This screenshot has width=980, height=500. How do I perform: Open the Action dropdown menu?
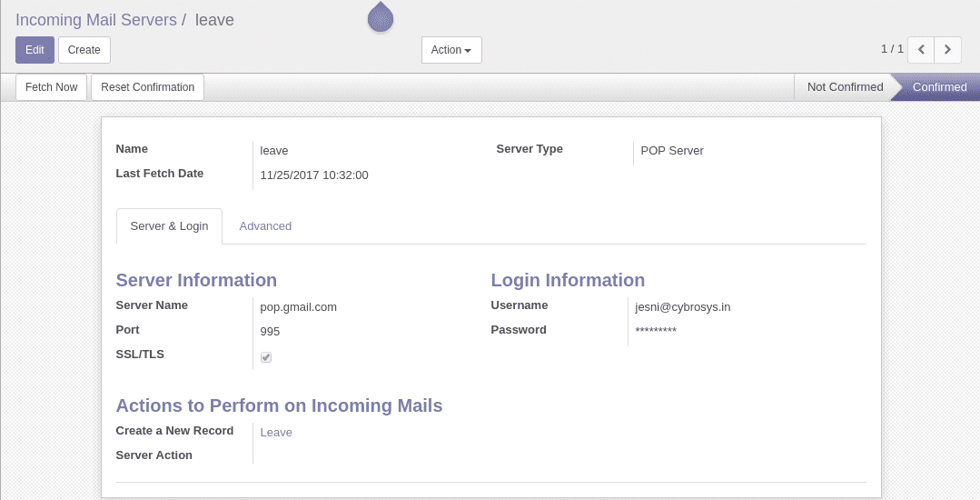pyautogui.click(x=451, y=50)
